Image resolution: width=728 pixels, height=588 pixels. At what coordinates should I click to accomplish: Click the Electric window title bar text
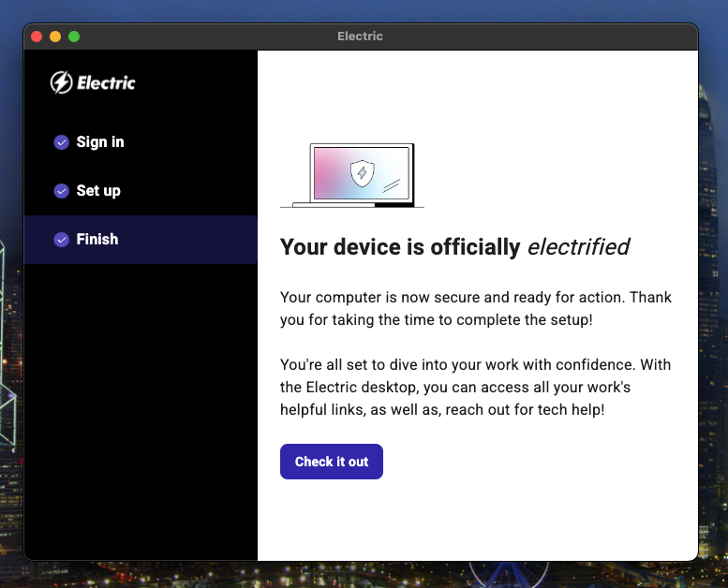tap(360, 37)
